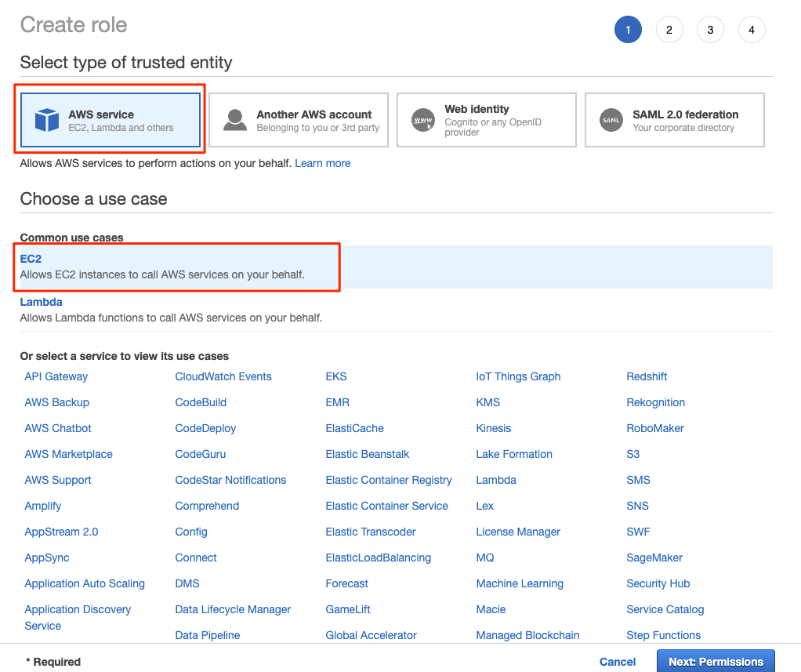
Task: Click the SAML 2.0 federation badge icon
Action: [x=611, y=120]
